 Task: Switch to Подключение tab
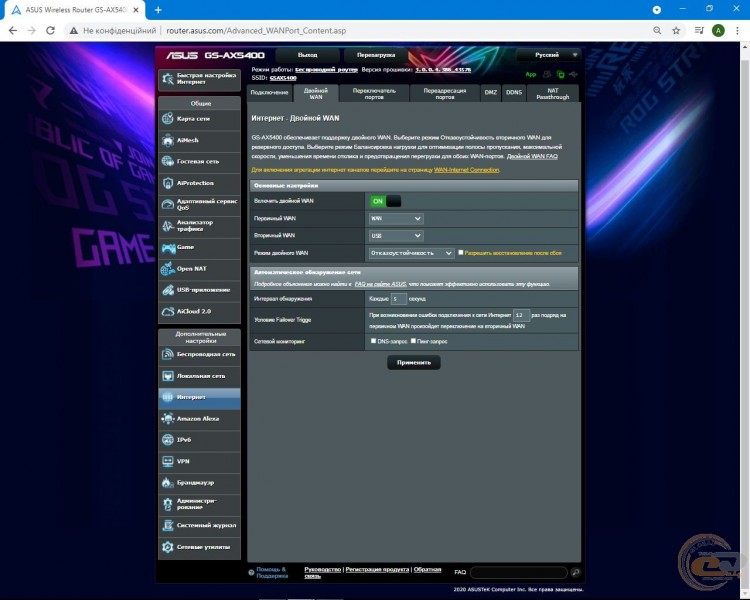(270, 93)
